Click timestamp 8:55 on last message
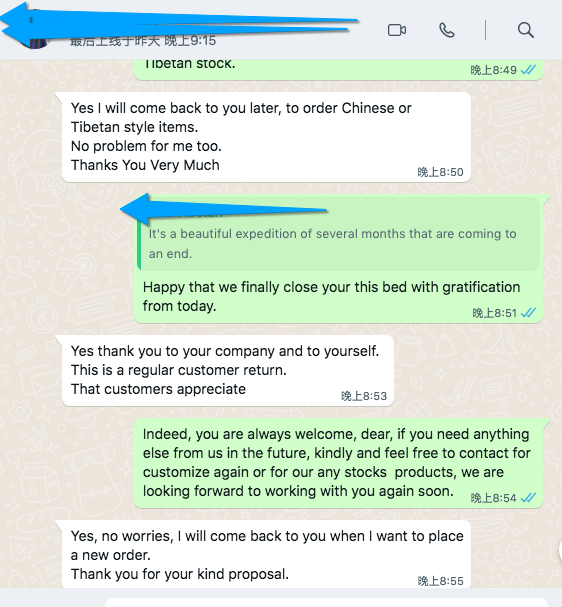Screen dimensions: 562x607 pos(440,581)
